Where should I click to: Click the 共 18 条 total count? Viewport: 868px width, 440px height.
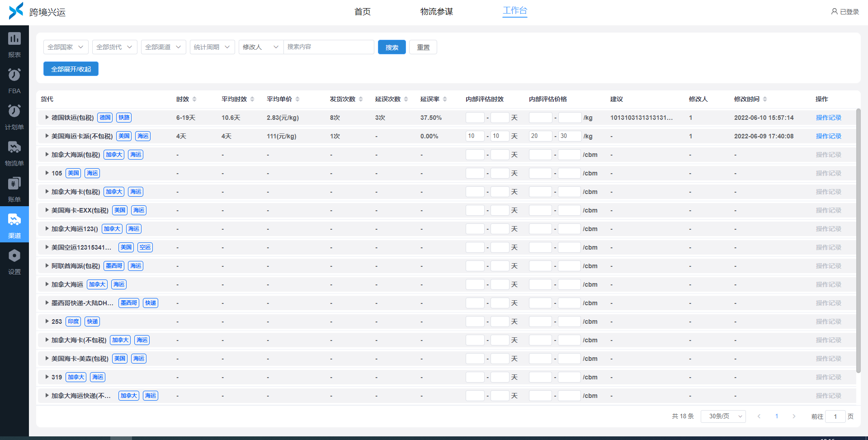coord(683,416)
